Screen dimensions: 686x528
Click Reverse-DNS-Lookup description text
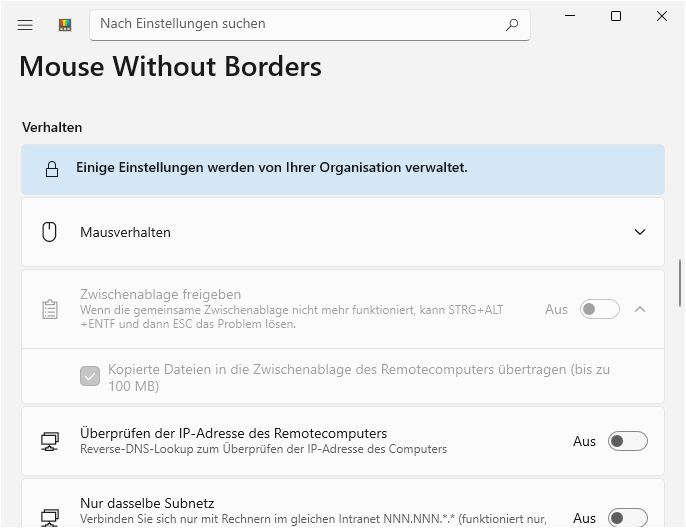(263, 449)
